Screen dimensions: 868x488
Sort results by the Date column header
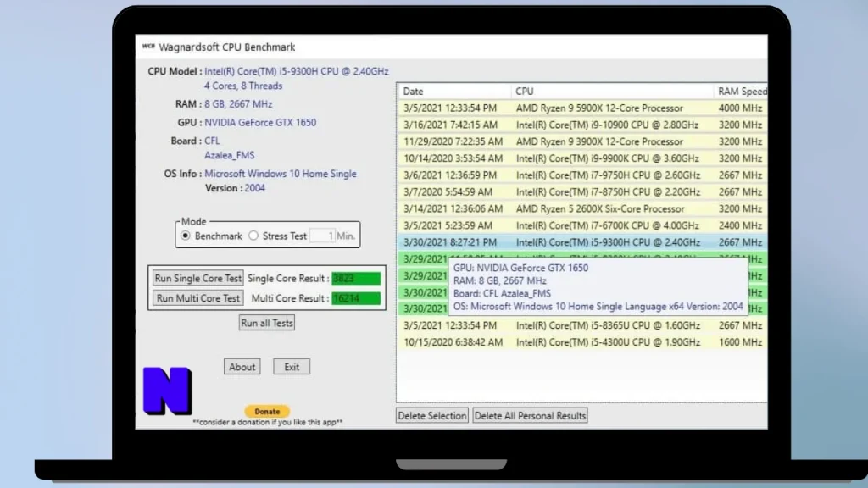(454, 91)
